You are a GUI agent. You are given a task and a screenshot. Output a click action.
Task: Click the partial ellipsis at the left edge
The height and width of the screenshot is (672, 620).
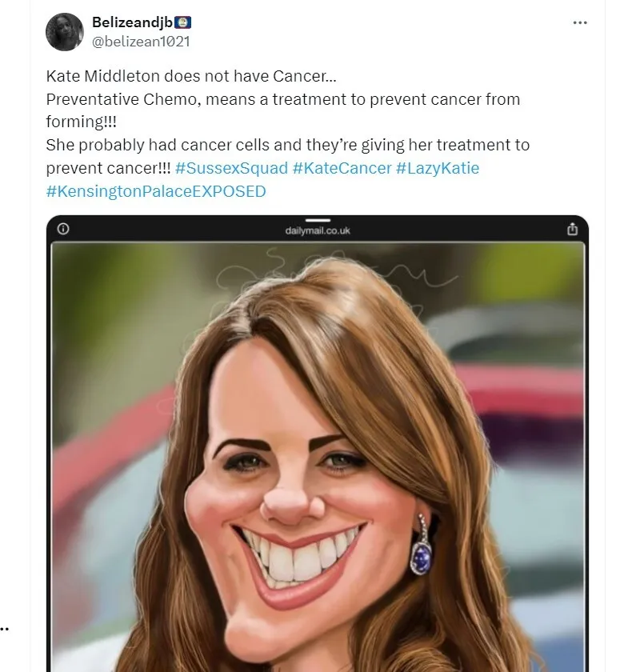[x=4, y=629]
